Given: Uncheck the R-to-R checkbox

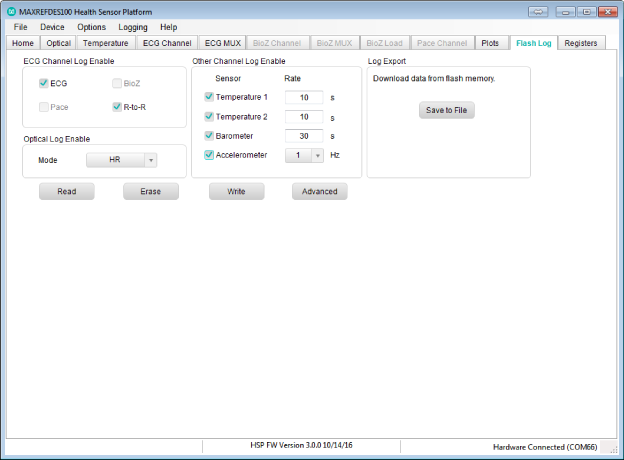Looking at the screenshot, I should point(117,107).
